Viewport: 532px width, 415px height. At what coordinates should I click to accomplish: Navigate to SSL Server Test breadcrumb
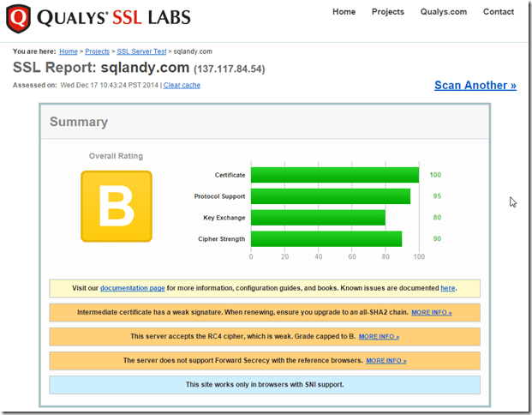[x=141, y=51]
